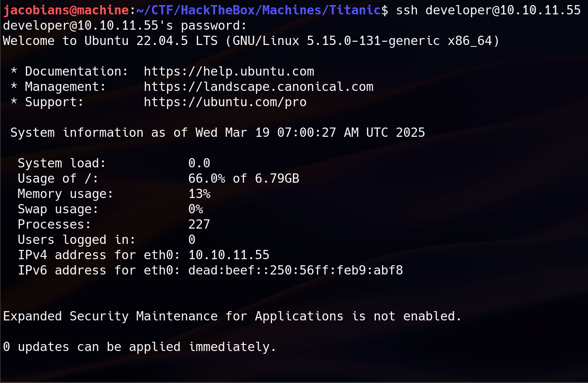588x383 pixels.
Task: Click the memory usage value 13%
Action: (199, 194)
